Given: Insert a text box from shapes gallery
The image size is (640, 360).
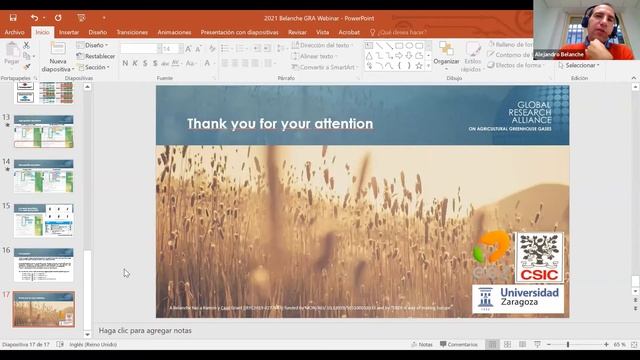Looking at the screenshot, I should click(x=369, y=46).
